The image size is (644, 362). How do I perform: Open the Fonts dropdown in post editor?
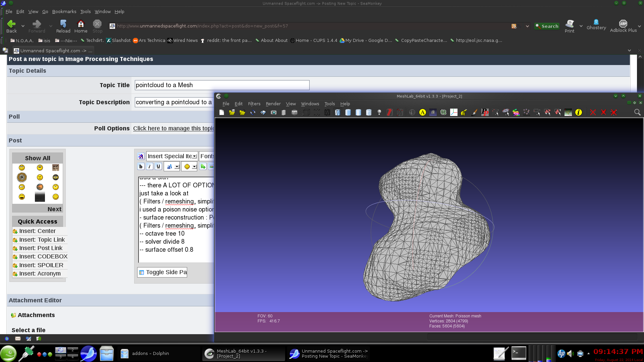[x=207, y=156]
